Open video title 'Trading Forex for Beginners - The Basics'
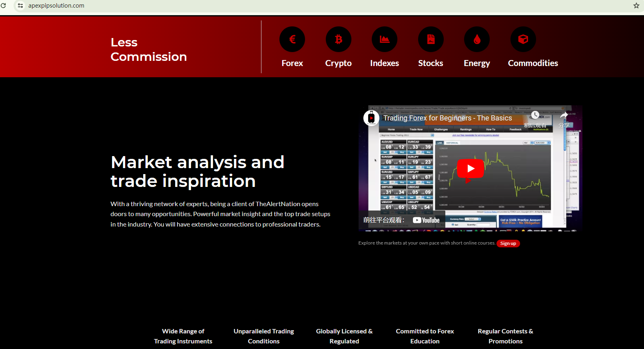Viewport: 644px width, 349px height. (448, 118)
